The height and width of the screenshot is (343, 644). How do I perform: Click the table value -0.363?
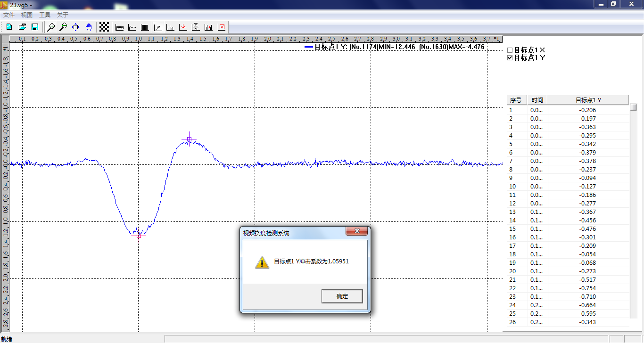(588, 127)
